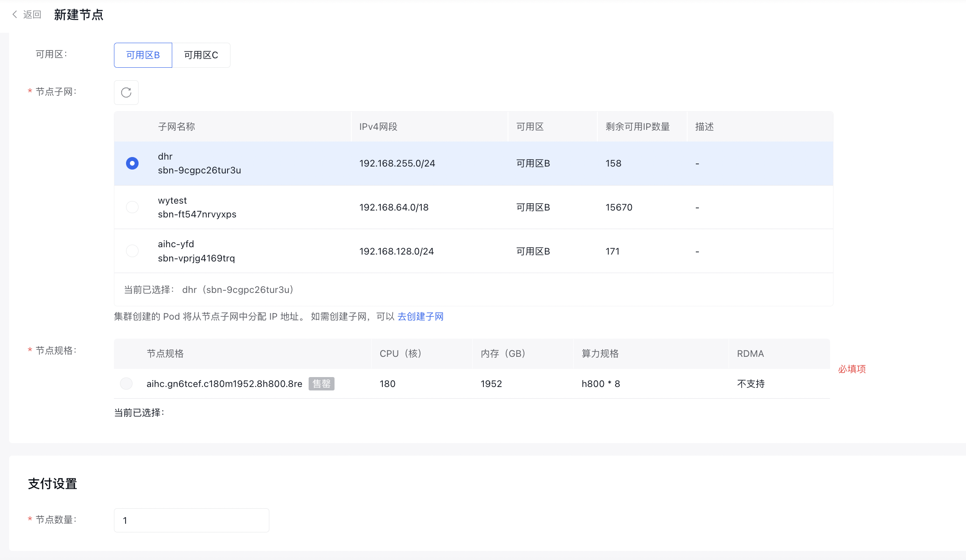The image size is (966, 560).
Task: Click IPv4 range 192.168.255.0/24
Action: [x=397, y=164]
